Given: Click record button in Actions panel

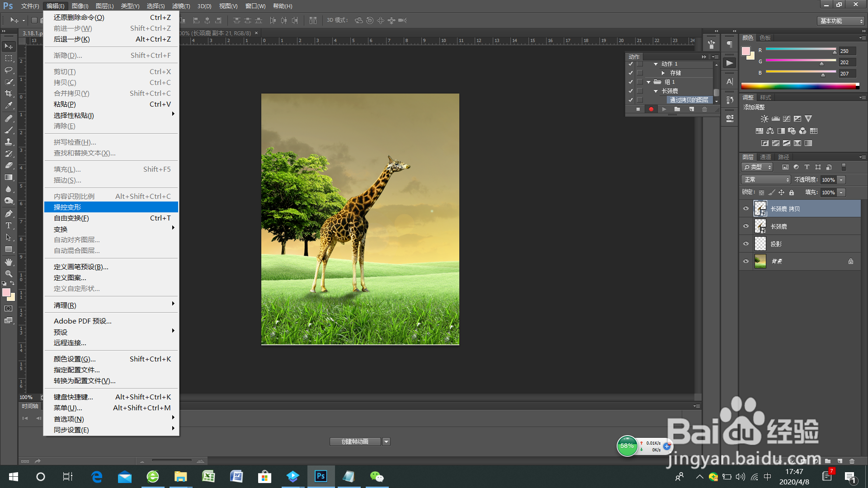Looking at the screenshot, I should (651, 109).
